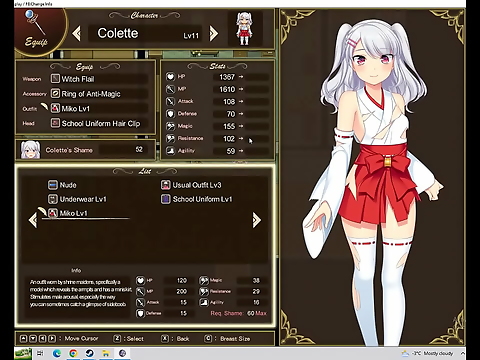The height and width of the screenshot is (360, 480).
Task: Click the Defense icon in Info panel
Action: tap(140, 313)
